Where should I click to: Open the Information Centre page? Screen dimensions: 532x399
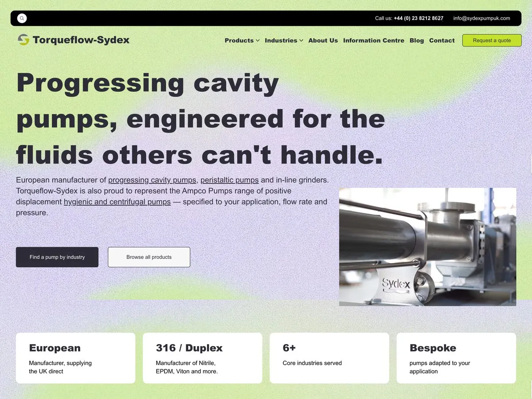[374, 40]
